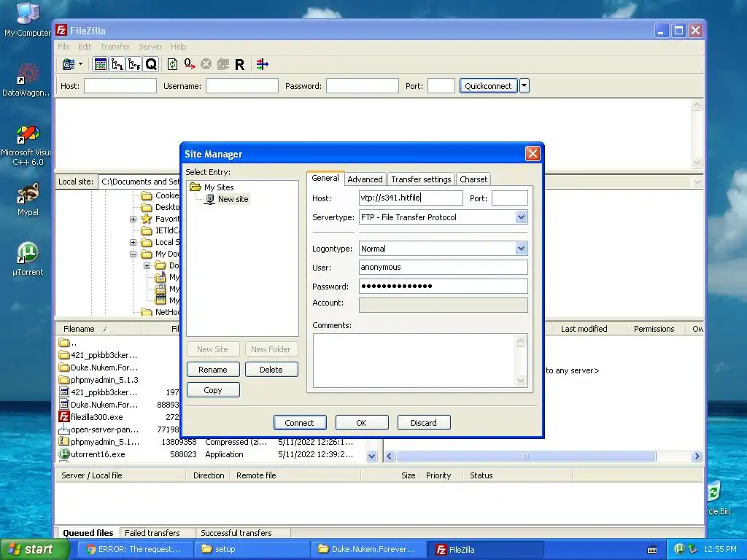Click the Rename button
The width and height of the screenshot is (747, 560).
(213, 370)
